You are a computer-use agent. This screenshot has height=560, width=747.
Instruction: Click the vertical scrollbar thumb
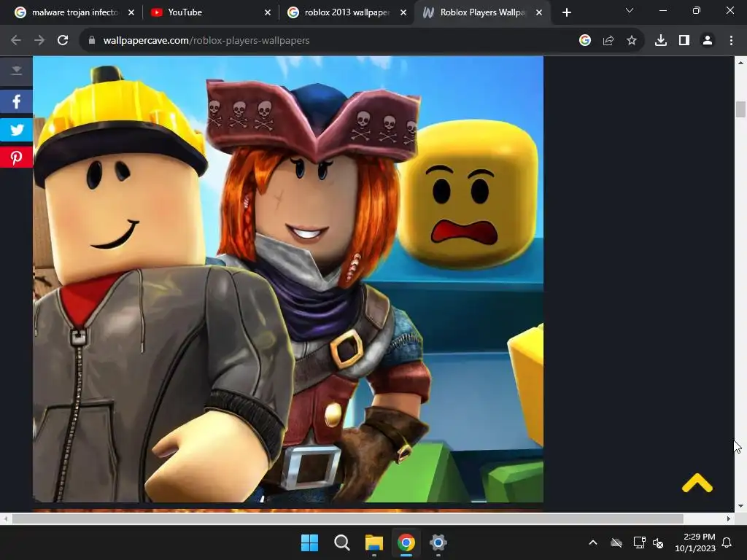coord(740,109)
